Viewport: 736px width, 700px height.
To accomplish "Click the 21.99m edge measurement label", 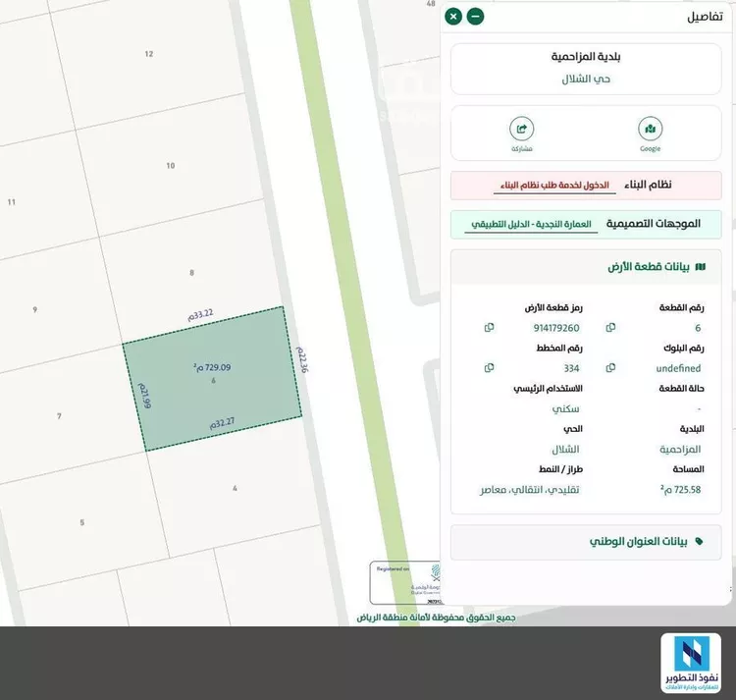I will click(x=144, y=396).
